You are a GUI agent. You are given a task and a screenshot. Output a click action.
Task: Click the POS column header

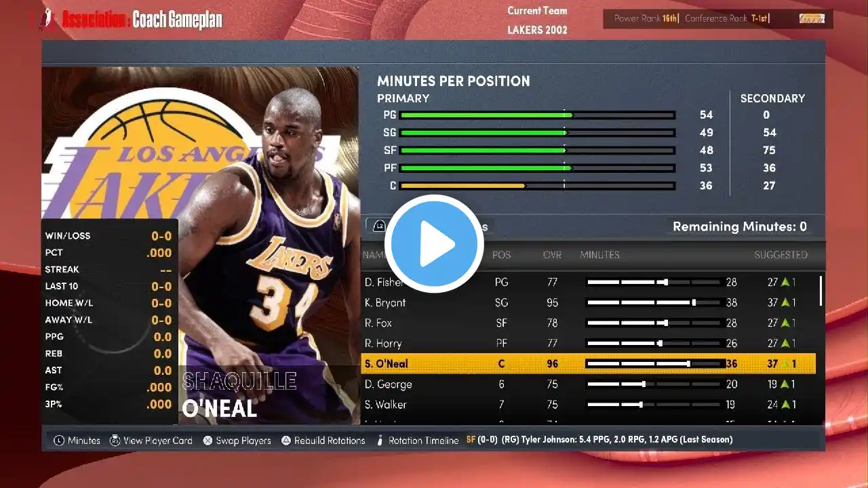pos(502,255)
